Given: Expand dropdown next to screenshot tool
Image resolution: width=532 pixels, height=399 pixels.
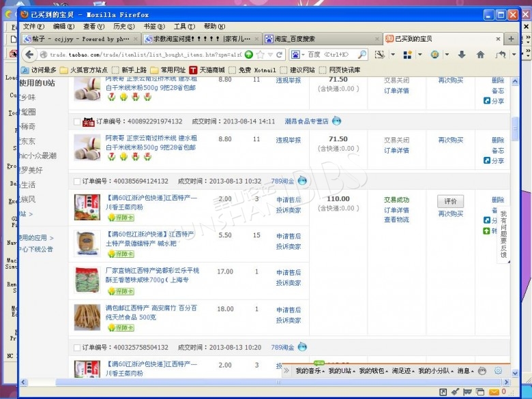Looking at the screenshot, I should [393, 55].
